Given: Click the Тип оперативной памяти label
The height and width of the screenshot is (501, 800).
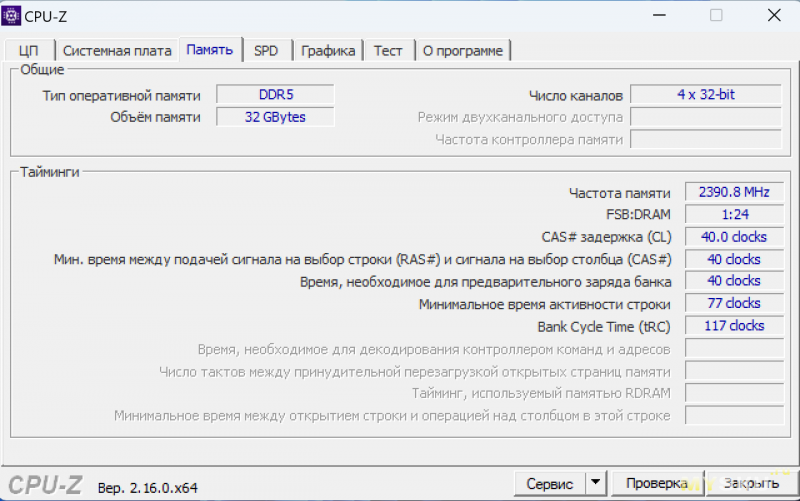Looking at the screenshot, I should 121,95.
